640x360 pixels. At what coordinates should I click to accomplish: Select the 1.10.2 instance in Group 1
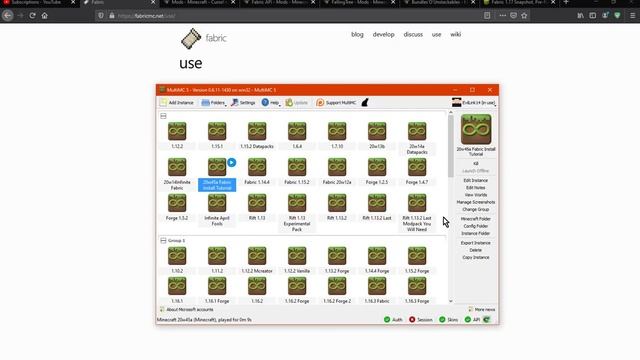click(x=177, y=260)
